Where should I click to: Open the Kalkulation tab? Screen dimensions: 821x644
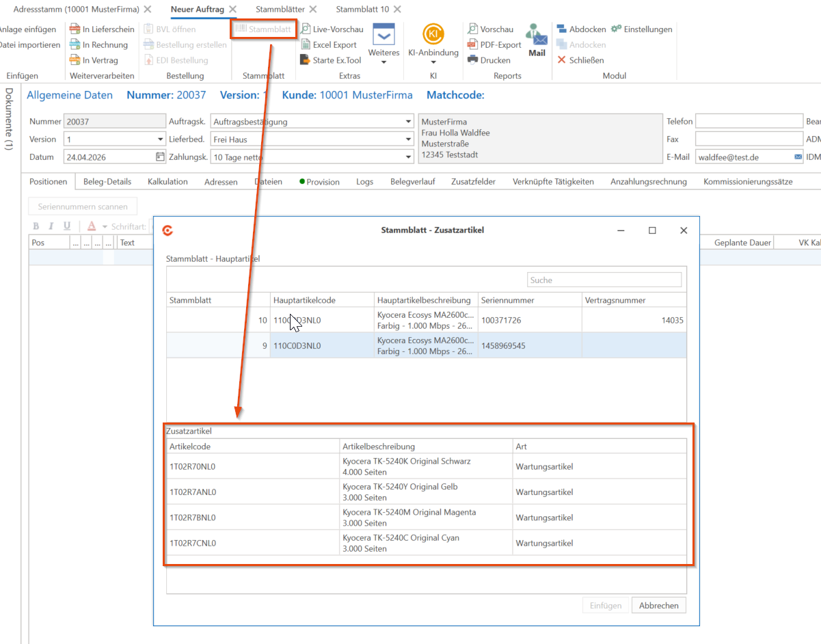(x=167, y=182)
